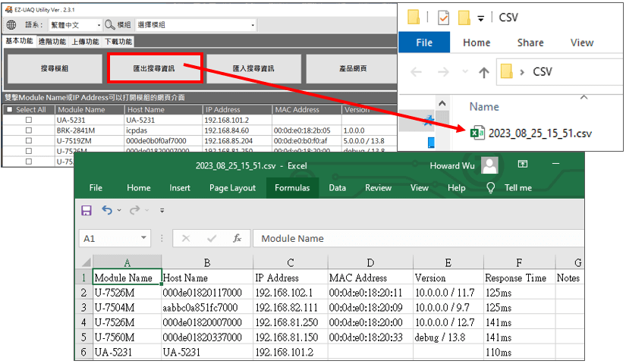
Task: Select column C header in Excel
Action: (x=291, y=262)
